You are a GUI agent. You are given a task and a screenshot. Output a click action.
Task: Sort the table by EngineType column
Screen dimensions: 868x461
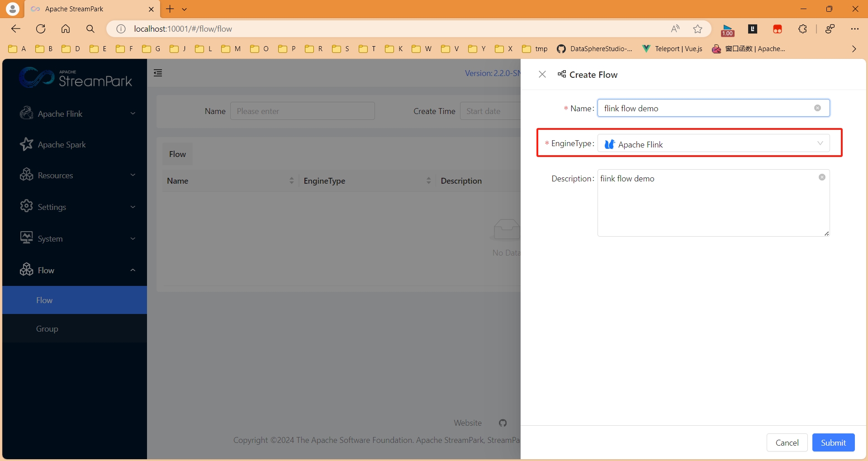428,181
